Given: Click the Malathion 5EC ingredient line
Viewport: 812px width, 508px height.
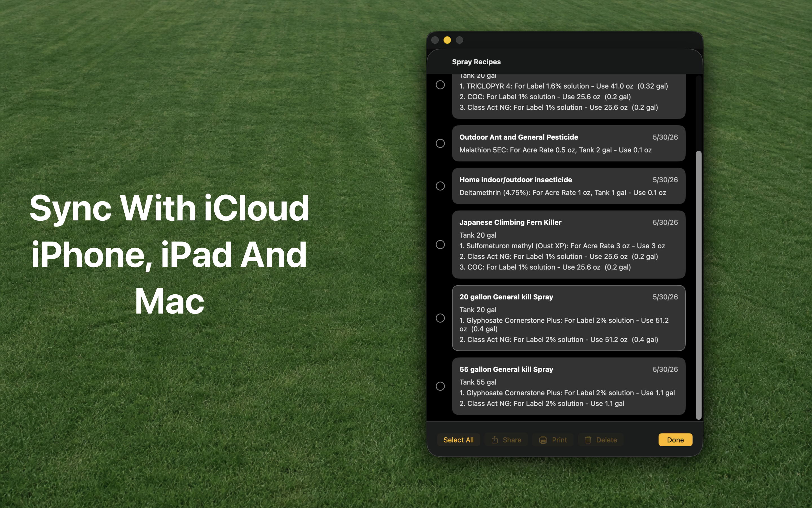Looking at the screenshot, I should (555, 150).
